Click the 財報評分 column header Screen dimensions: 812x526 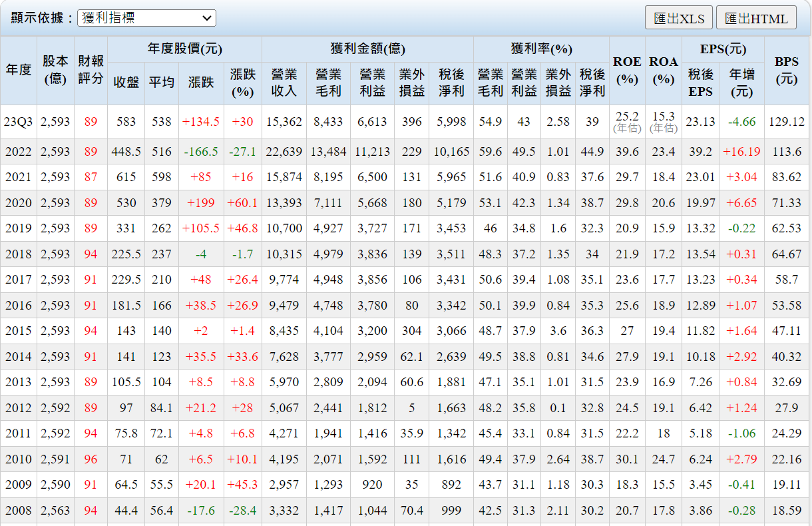[x=91, y=70]
